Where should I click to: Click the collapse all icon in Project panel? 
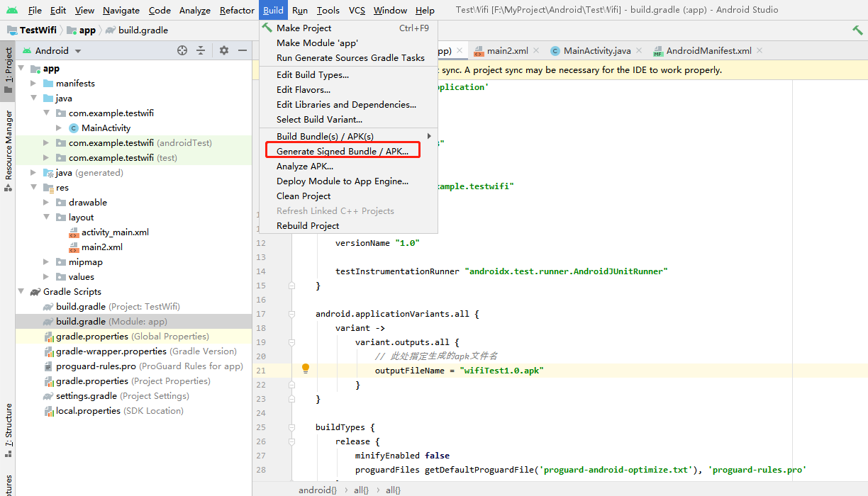point(201,50)
